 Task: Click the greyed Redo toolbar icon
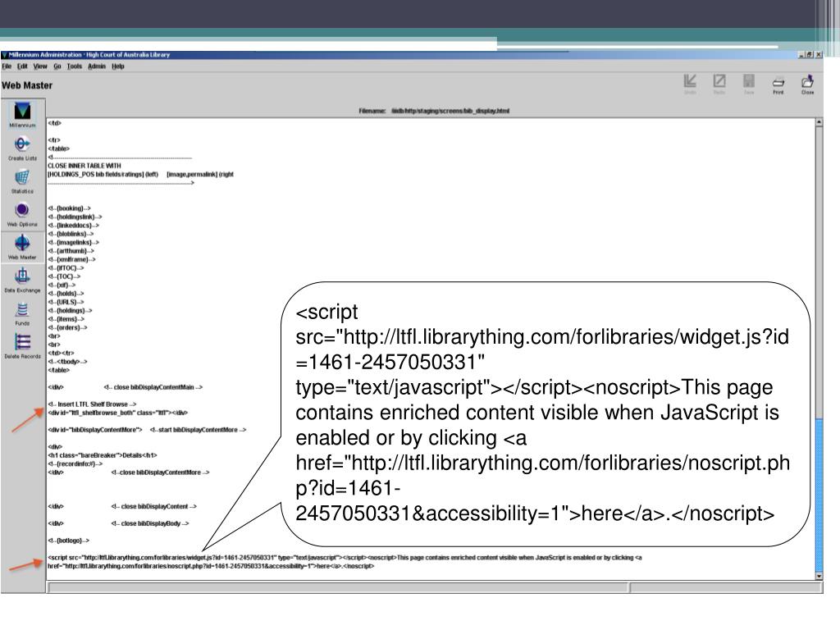(x=719, y=84)
